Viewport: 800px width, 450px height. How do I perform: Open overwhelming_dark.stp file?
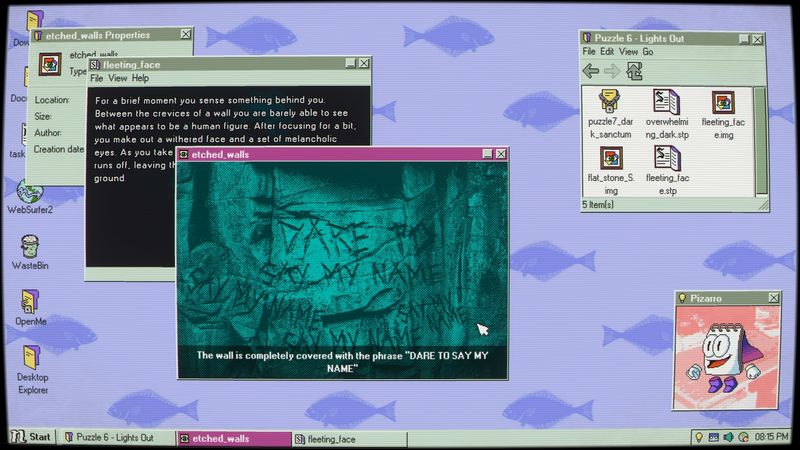[x=666, y=102]
